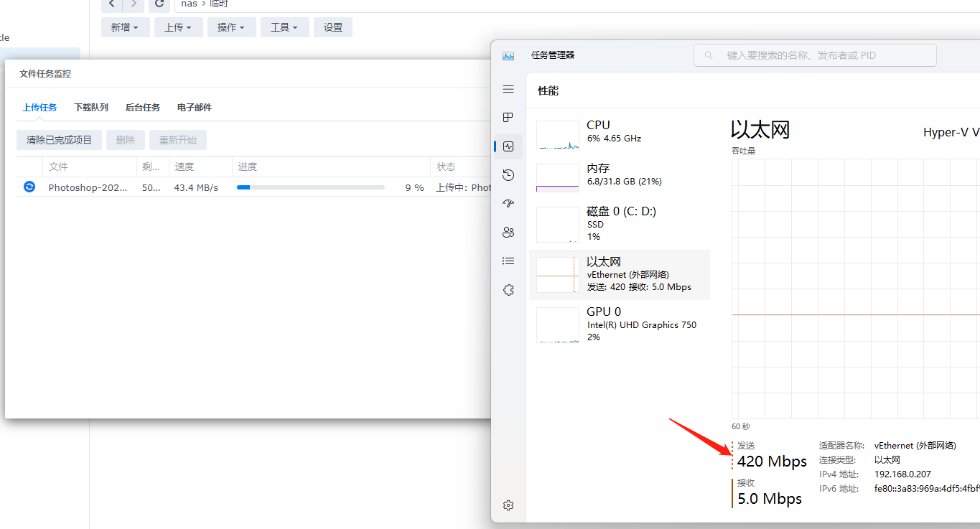The width and height of the screenshot is (980, 529).
Task: Click the 43.4 MB/s speed value
Action: point(196,187)
